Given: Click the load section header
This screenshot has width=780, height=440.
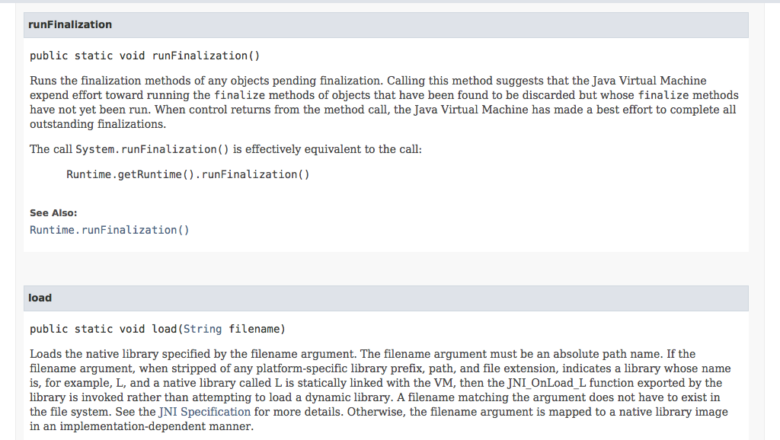Looking at the screenshot, I should coord(386,298).
